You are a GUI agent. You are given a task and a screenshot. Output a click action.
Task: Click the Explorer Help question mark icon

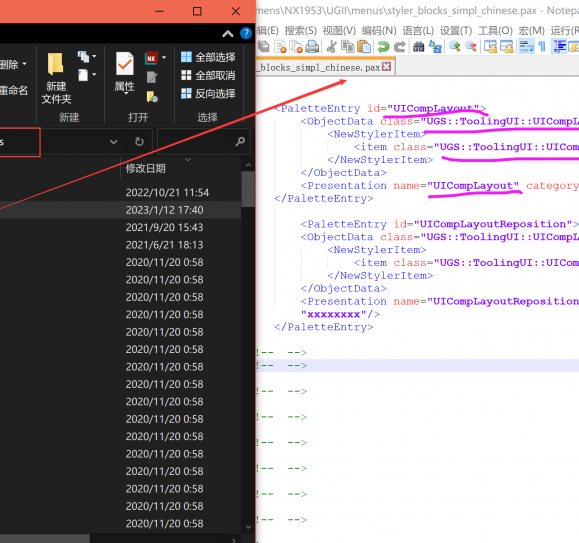click(x=246, y=34)
